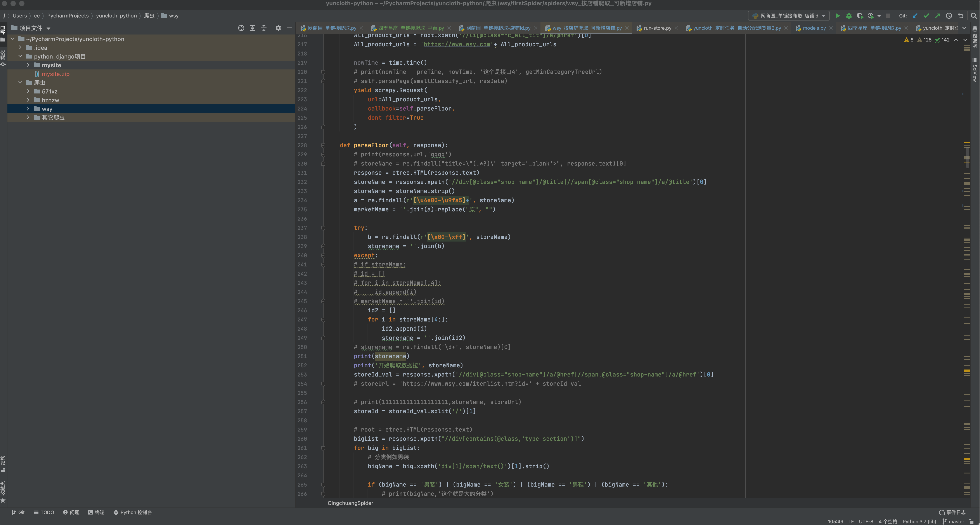Expand the hznzw folder
This screenshot has height=525, width=980.
(28, 100)
